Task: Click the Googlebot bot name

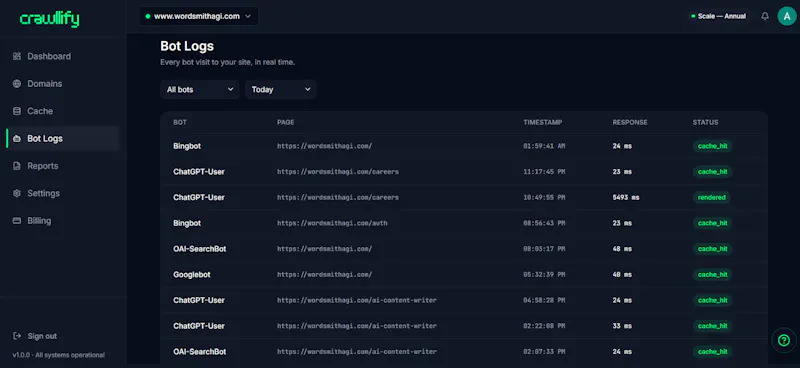Action: [192, 275]
